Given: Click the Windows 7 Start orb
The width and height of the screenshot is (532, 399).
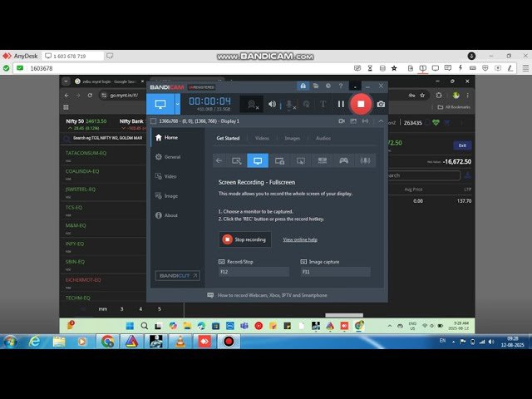Looking at the screenshot, I should (10, 342).
